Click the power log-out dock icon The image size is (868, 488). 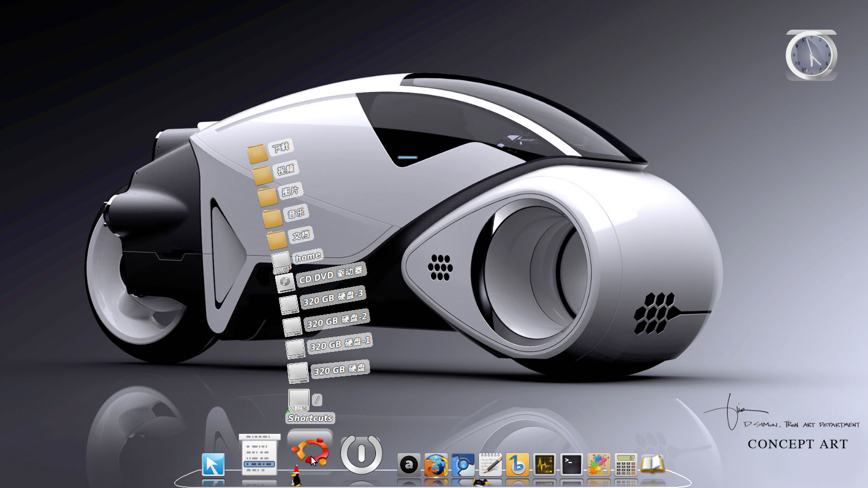(x=361, y=454)
